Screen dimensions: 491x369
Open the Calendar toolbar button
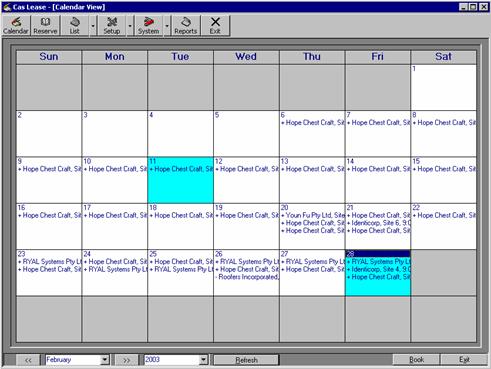coord(16,26)
